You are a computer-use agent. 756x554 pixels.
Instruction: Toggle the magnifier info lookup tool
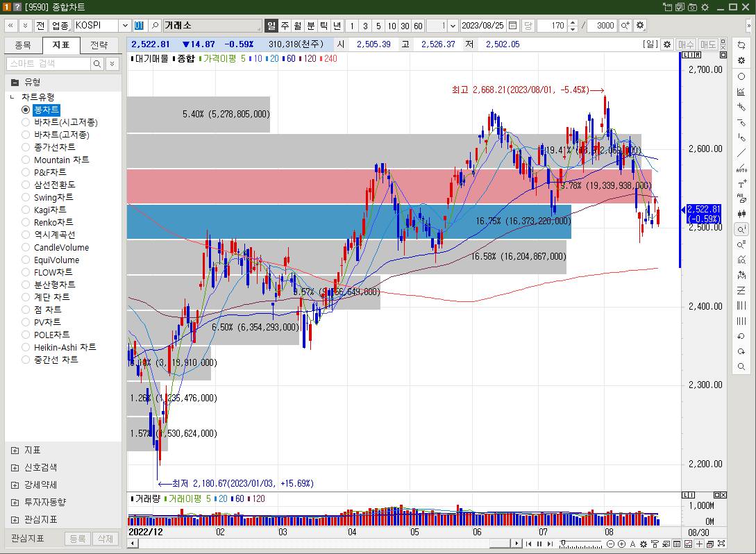[741, 230]
